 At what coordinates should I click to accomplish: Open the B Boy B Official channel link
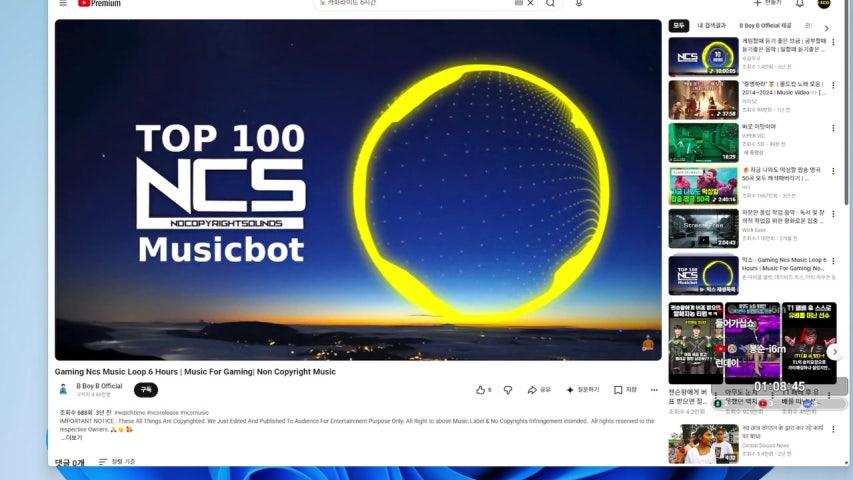[99, 386]
